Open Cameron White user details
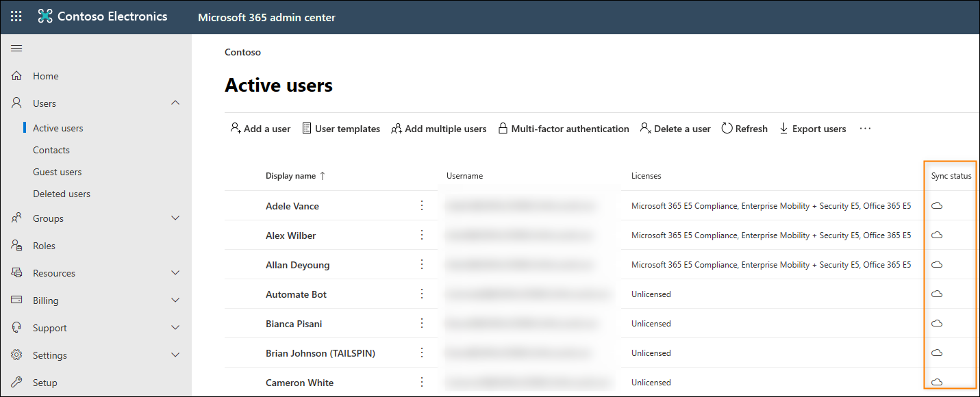 coord(300,383)
